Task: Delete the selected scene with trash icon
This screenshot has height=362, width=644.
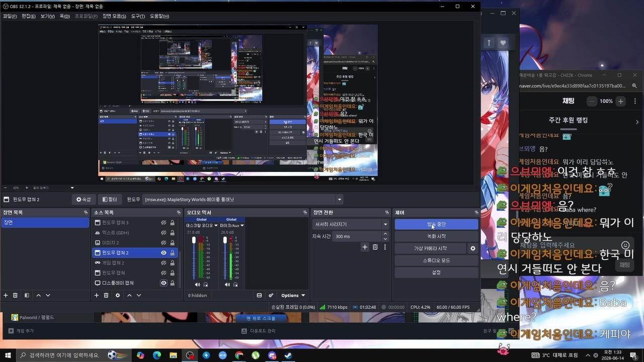Action: [16, 295]
